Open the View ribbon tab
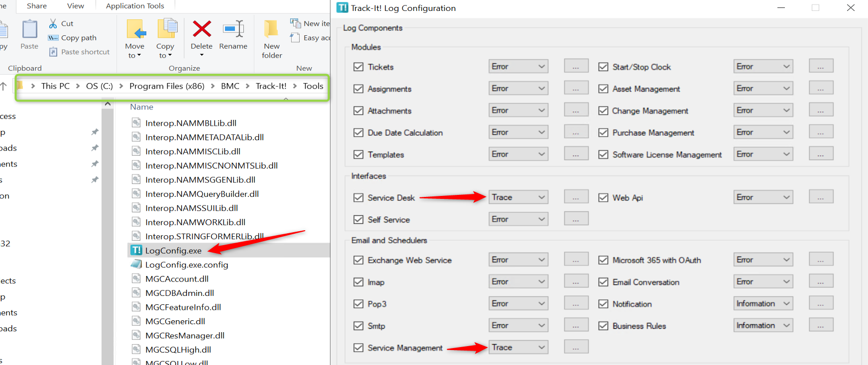The height and width of the screenshot is (365, 868). point(76,6)
